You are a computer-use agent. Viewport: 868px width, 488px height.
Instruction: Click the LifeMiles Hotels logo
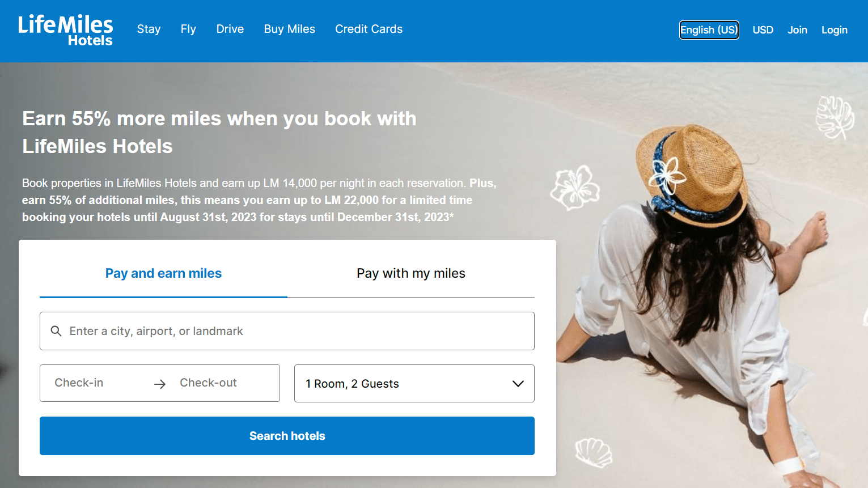[x=66, y=30]
